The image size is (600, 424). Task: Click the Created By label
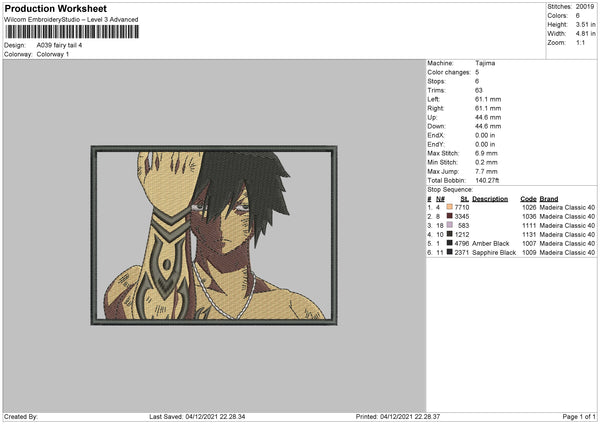(21, 417)
